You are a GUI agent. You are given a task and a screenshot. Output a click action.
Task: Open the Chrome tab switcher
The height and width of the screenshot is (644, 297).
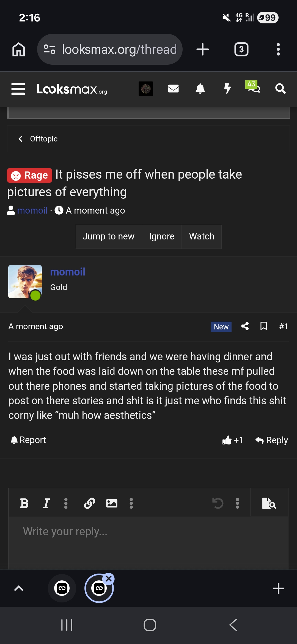click(x=241, y=49)
